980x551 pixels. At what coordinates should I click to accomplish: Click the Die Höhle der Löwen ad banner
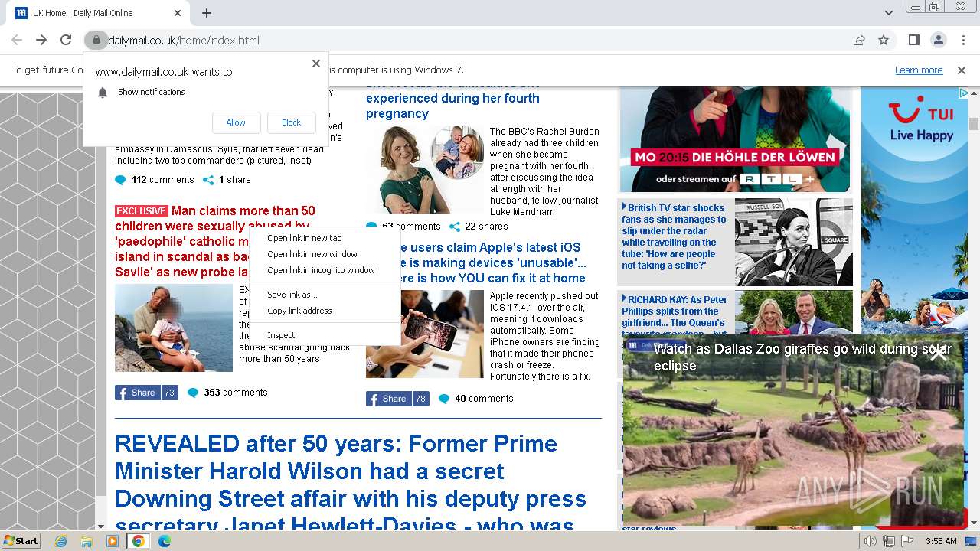click(x=735, y=139)
